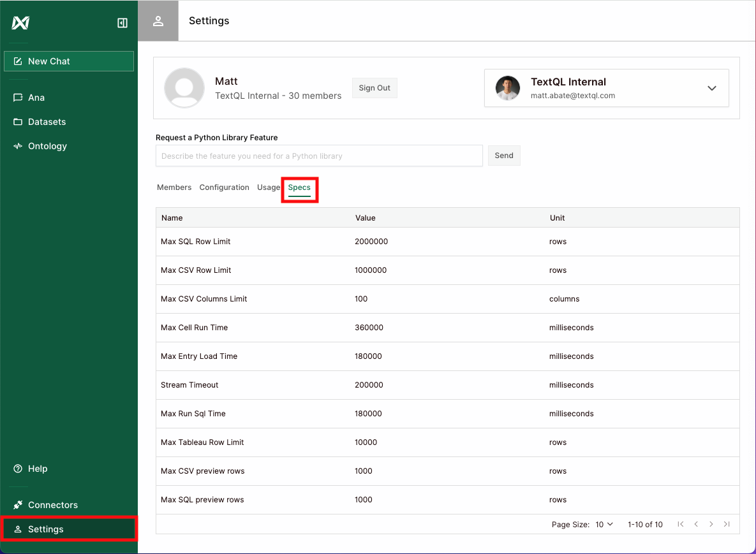
Task: Open the Usage tab
Action: pyautogui.click(x=268, y=187)
